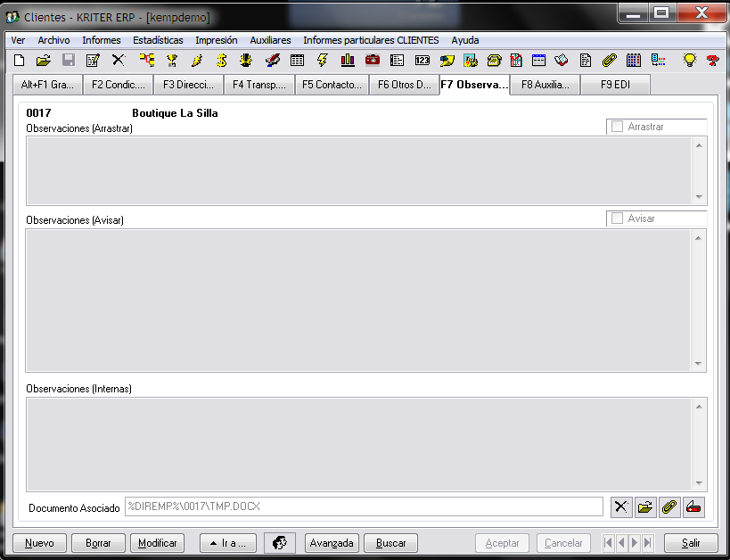Open the Ver menu

(x=18, y=40)
